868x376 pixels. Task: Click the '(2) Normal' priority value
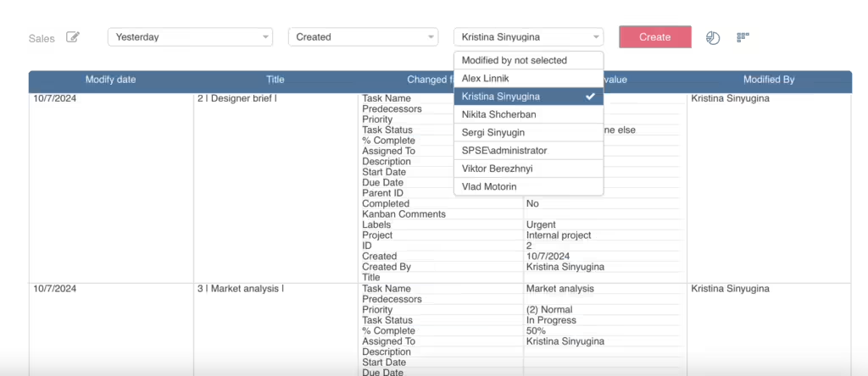point(549,310)
